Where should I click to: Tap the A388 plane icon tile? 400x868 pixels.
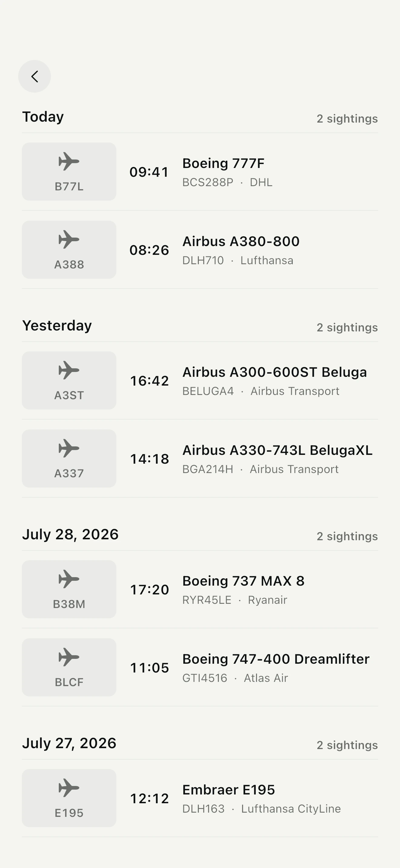pos(69,250)
